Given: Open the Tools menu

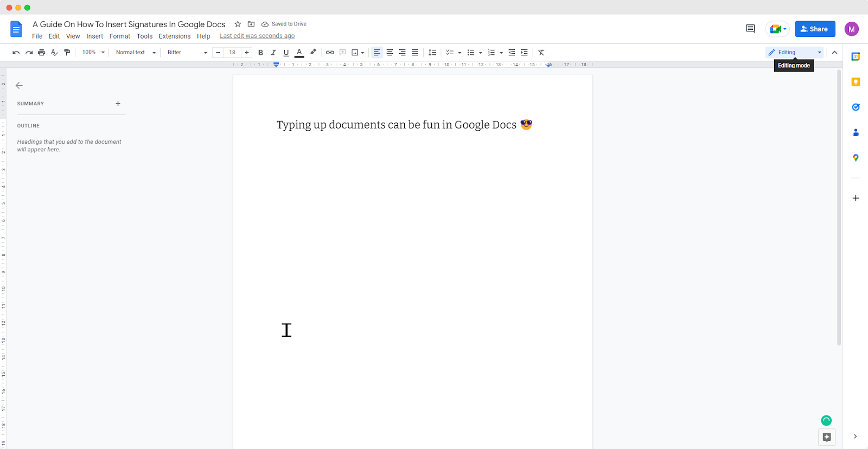Looking at the screenshot, I should pyautogui.click(x=144, y=36).
